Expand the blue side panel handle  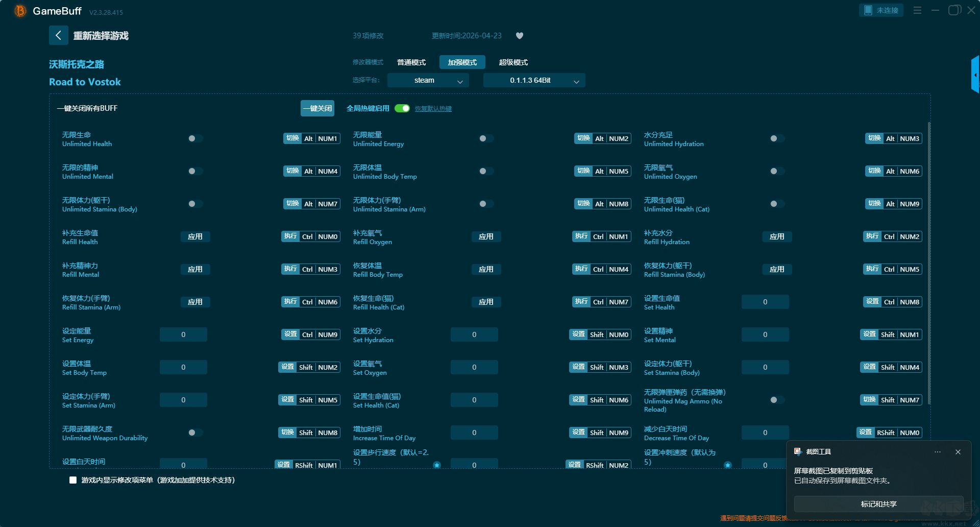tap(975, 75)
